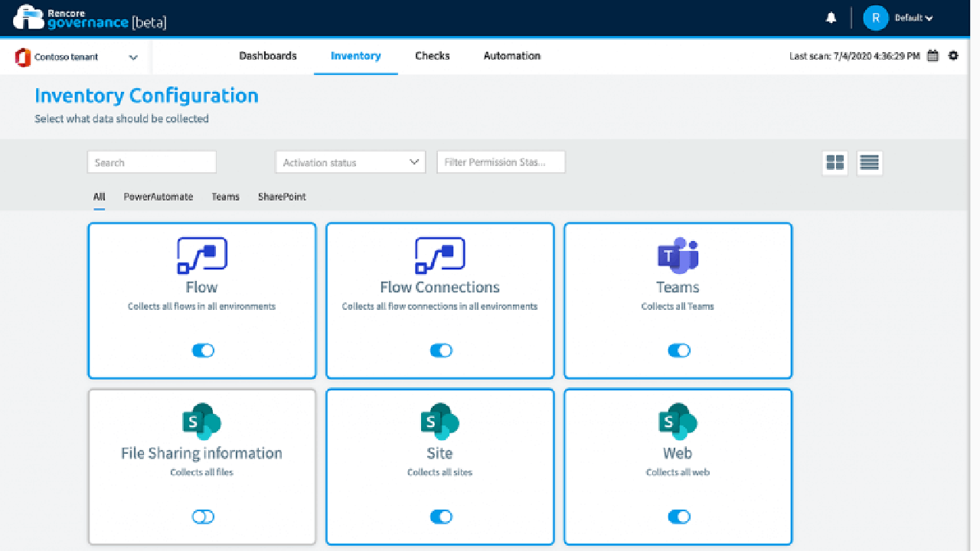Image resolution: width=980 pixels, height=551 pixels.
Task: Open the Contoso tenant dropdown
Action: coord(77,57)
